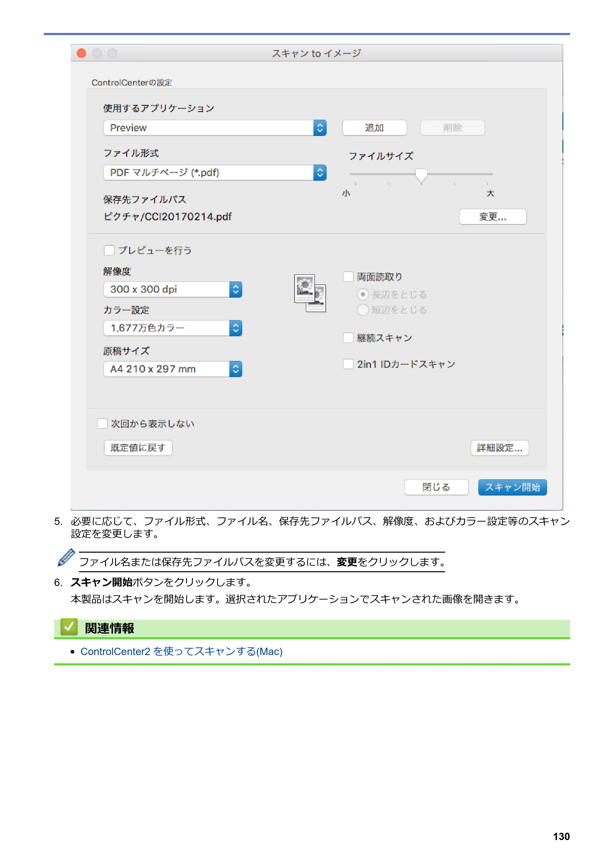Viewport: 614px width, 868px height.
Task: Click the 大 end label of file size slider
Action: (490, 194)
